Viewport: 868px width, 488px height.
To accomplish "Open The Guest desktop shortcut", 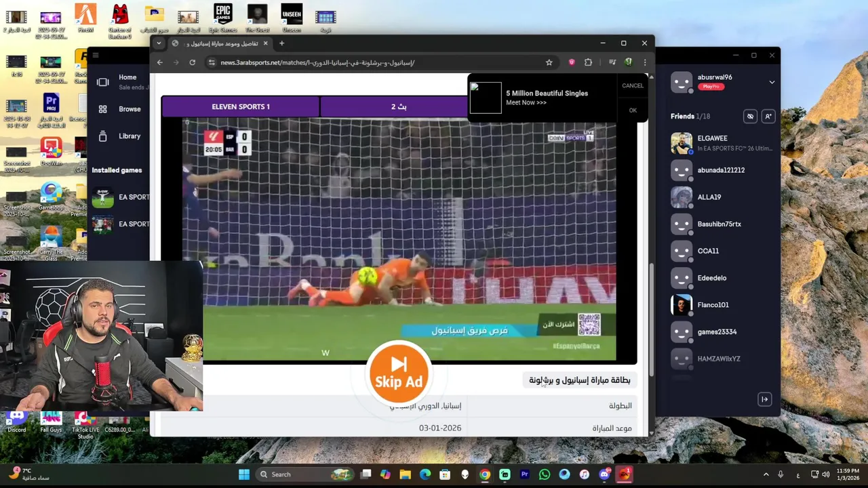I will click(x=257, y=18).
